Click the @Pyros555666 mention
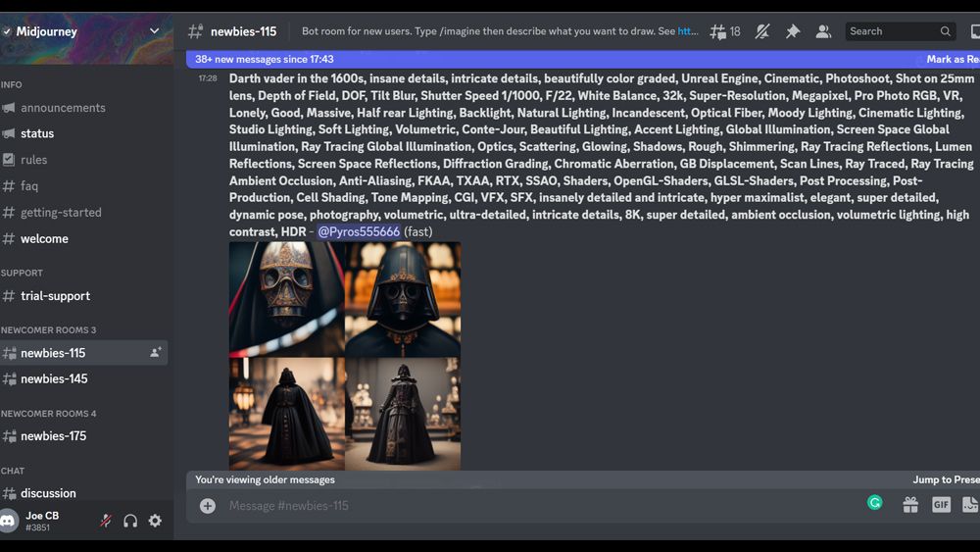 [359, 231]
